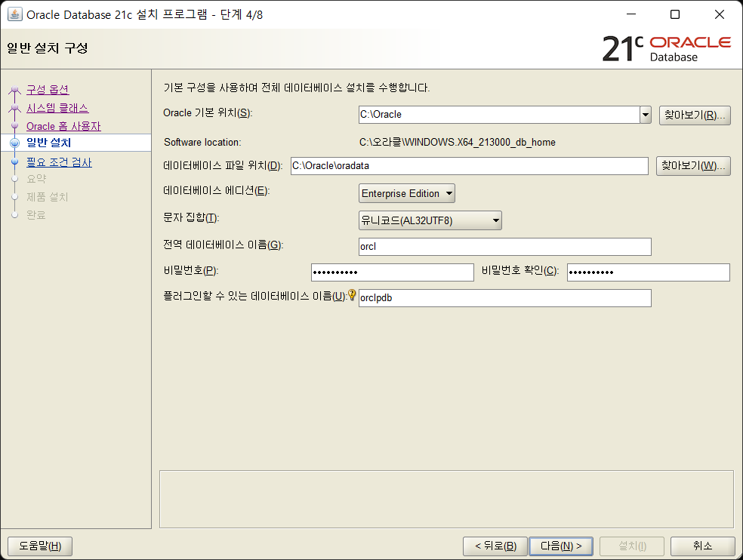Go to the 필요 조건 검사 step
743x560 pixels.
[x=59, y=162]
